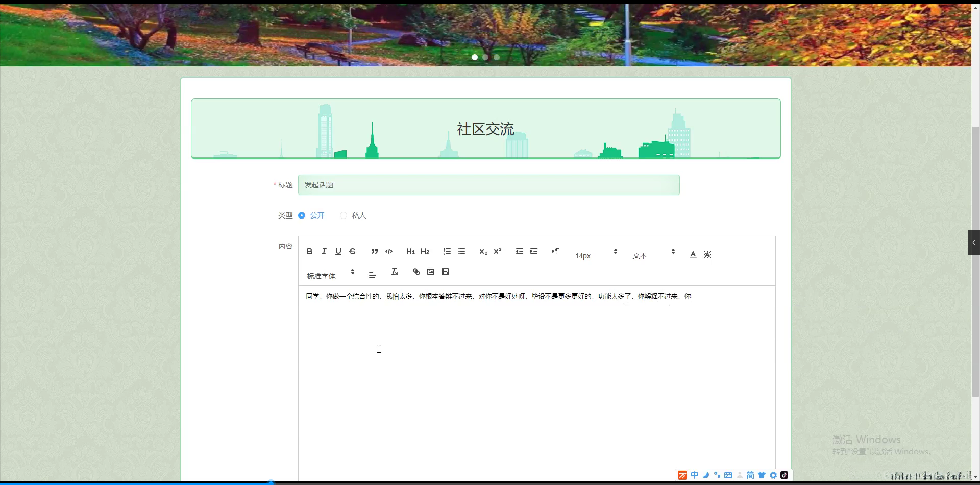
Task: Open the input method settings gear
Action: (773, 475)
